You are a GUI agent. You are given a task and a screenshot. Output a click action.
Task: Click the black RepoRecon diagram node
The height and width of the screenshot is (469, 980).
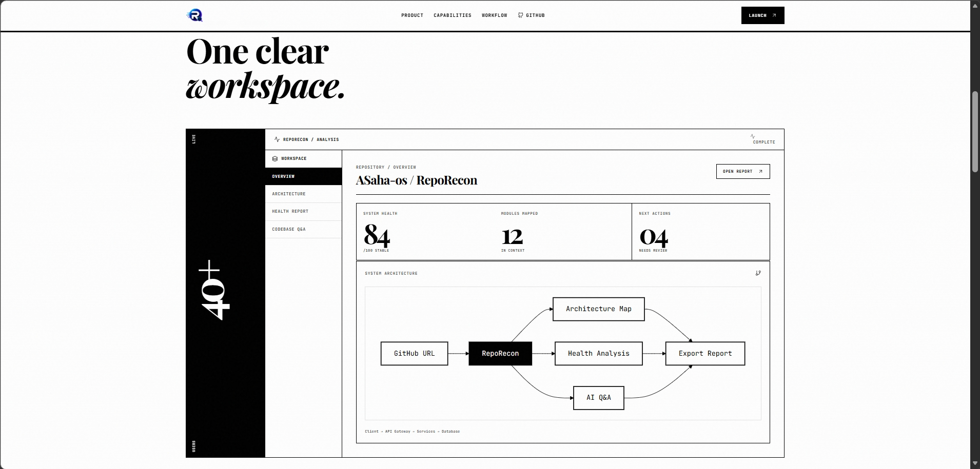point(500,354)
